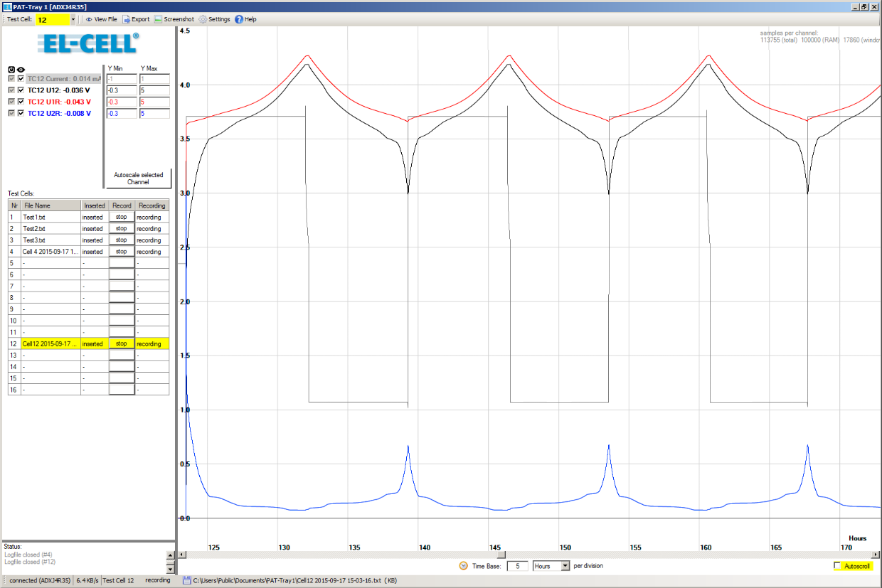Stop recording for highlighted Cell12 row
The height and width of the screenshot is (588, 882).
coord(121,343)
